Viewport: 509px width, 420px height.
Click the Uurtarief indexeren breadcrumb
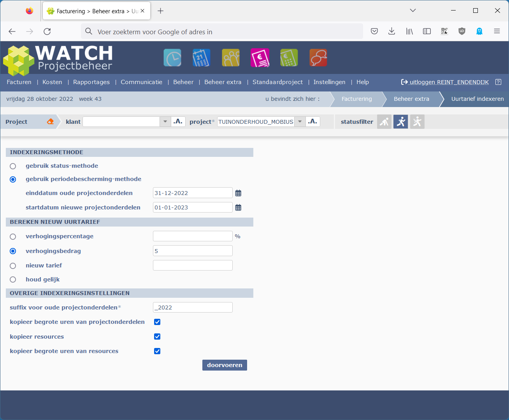(477, 99)
